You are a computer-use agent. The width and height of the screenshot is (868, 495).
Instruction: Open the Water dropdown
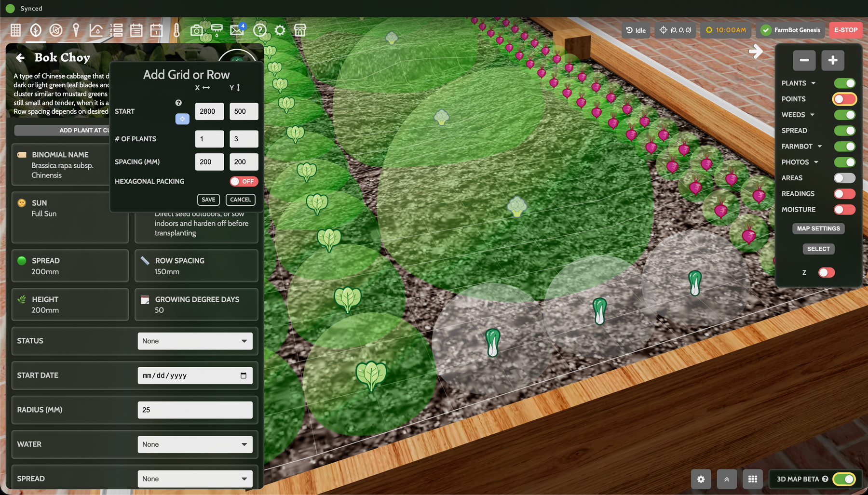195,444
